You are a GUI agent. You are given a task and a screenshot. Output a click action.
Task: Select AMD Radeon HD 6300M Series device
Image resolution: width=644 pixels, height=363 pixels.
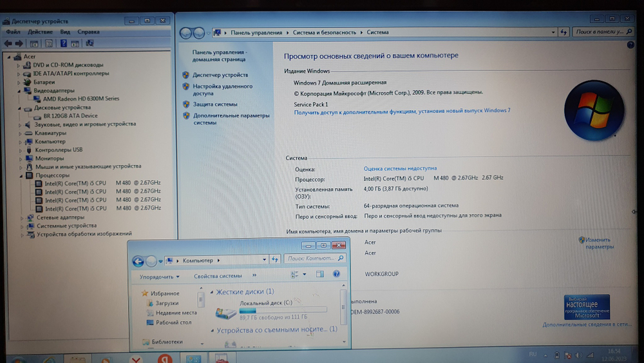click(81, 99)
